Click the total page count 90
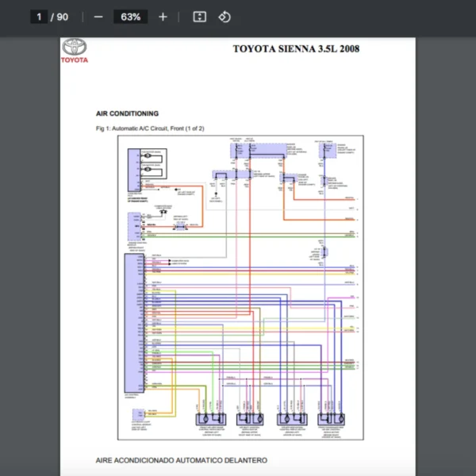The image size is (476, 476). pyautogui.click(x=62, y=17)
